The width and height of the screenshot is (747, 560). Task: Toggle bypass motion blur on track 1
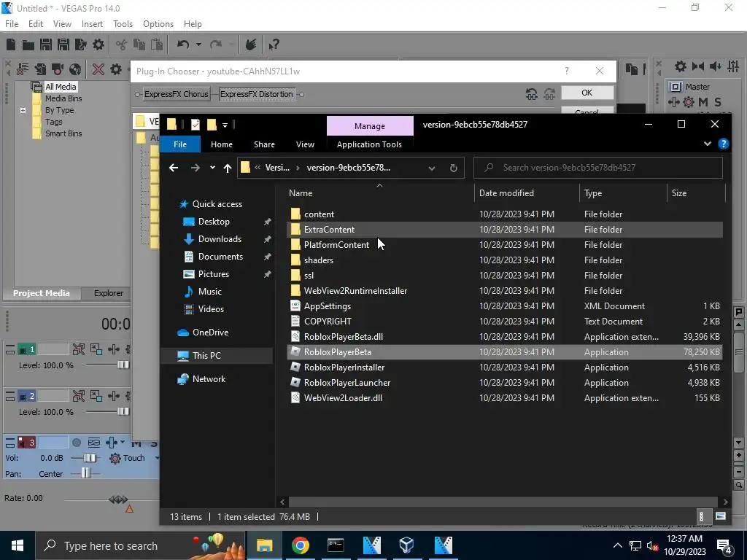point(79,349)
